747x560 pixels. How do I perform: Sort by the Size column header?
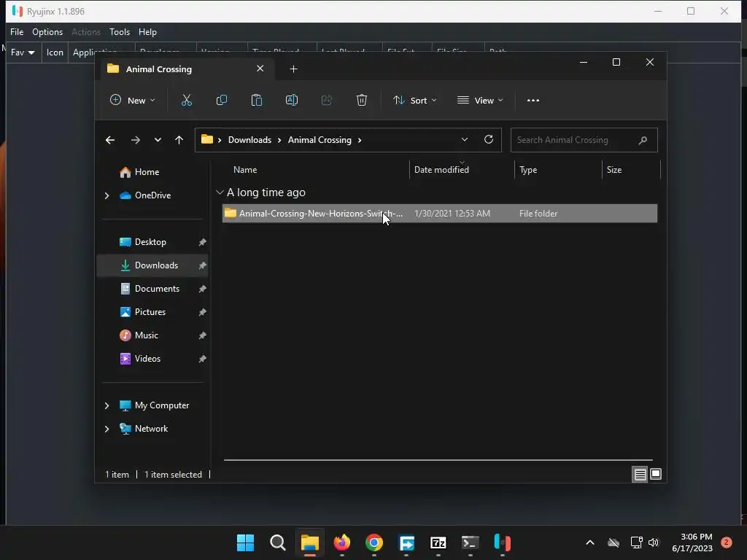point(614,170)
